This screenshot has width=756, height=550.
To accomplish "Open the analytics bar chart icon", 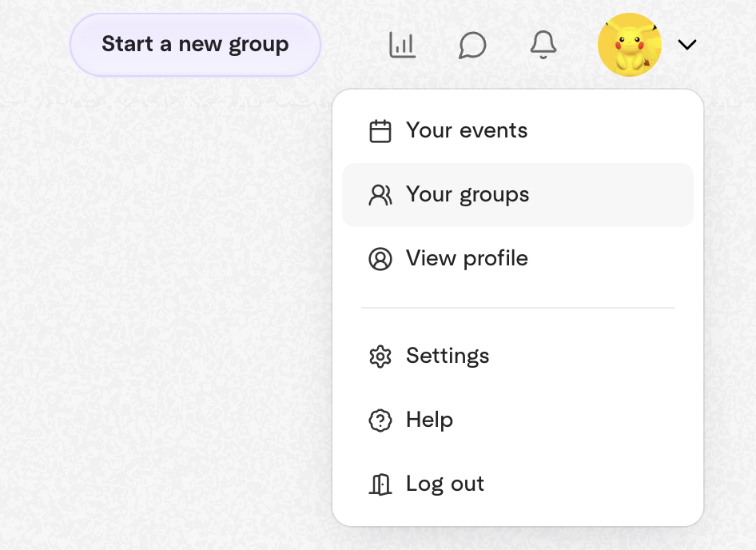I will click(402, 46).
